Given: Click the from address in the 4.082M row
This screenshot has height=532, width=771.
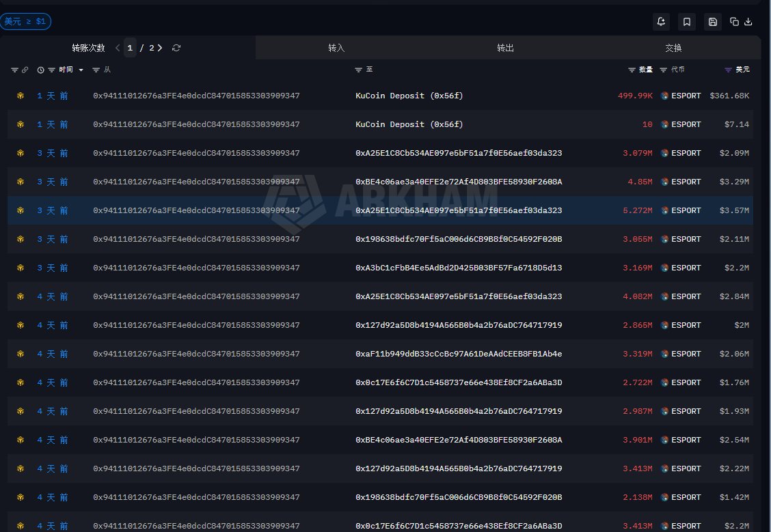Looking at the screenshot, I should pyautogui.click(x=196, y=296).
